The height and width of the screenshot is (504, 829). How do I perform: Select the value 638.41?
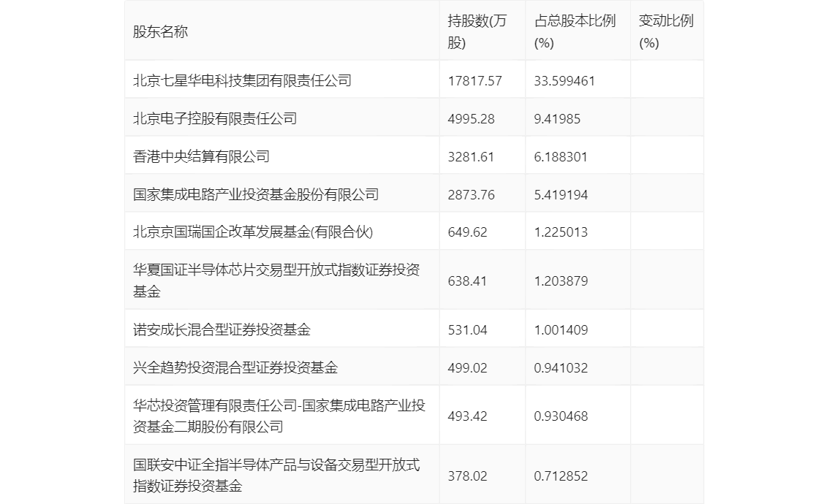[467, 281]
